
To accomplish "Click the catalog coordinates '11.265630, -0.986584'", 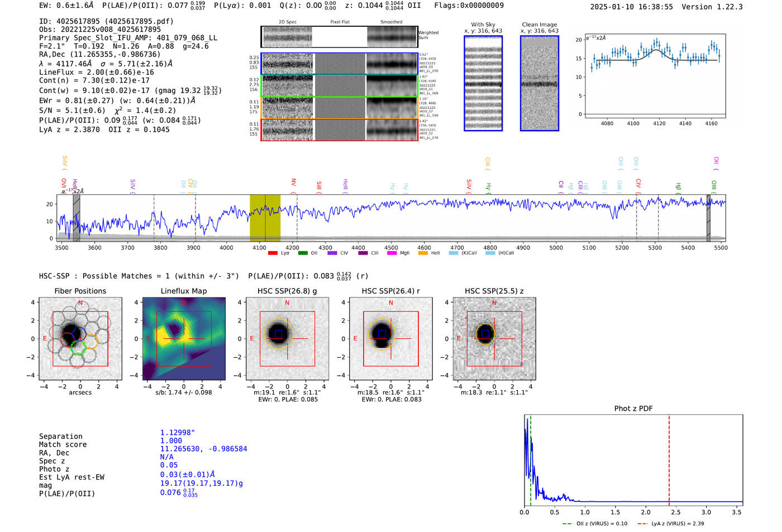I will click(x=203, y=449).
